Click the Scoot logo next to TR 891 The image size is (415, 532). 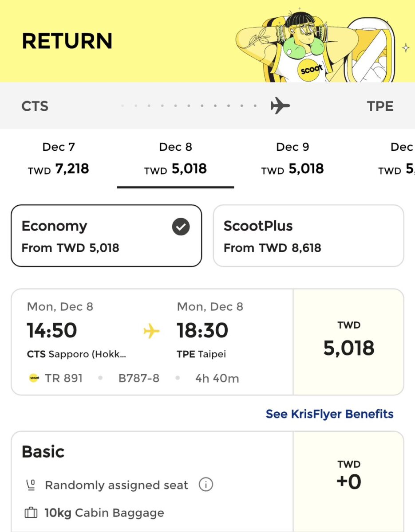[x=34, y=378]
